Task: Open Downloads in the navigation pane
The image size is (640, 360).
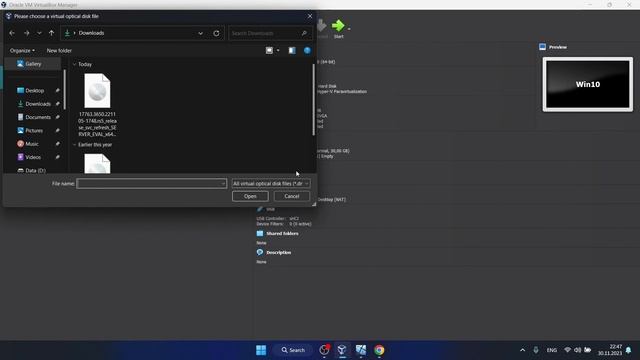Action: (x=38, y=104)
